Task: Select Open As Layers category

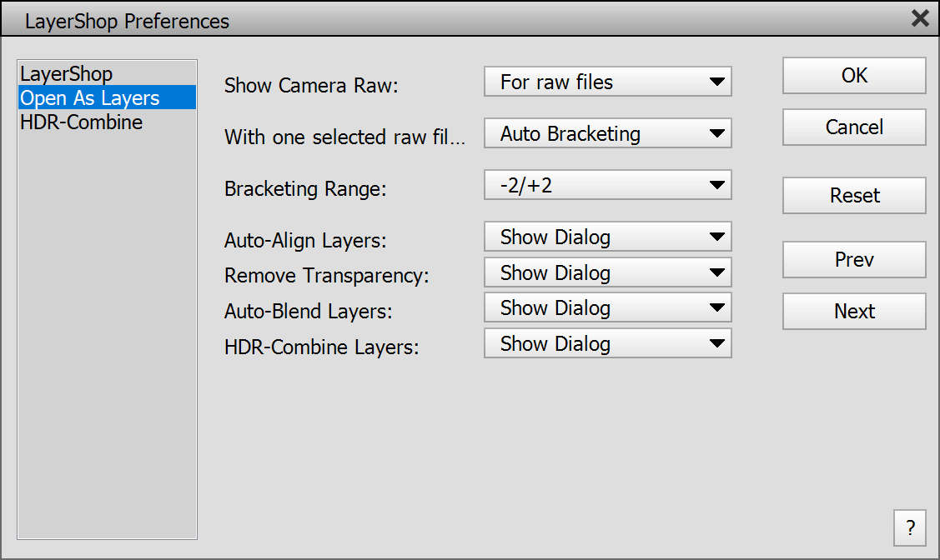Action: click(90, 98)
